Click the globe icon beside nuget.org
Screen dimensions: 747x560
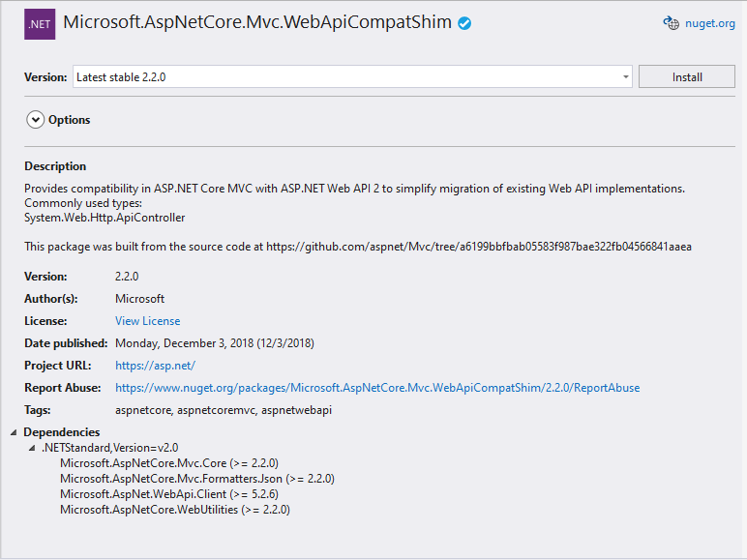672,23
